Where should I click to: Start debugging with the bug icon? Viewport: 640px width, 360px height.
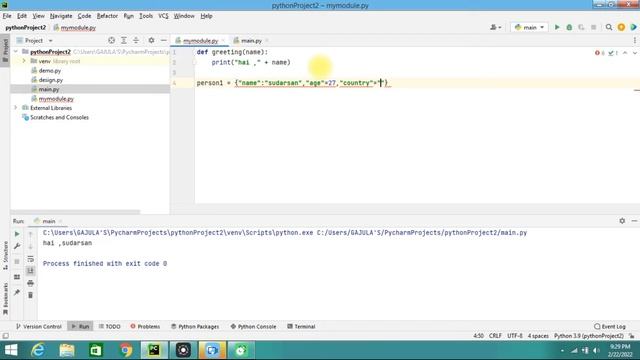pyautogui.click(x=569, y=27)
